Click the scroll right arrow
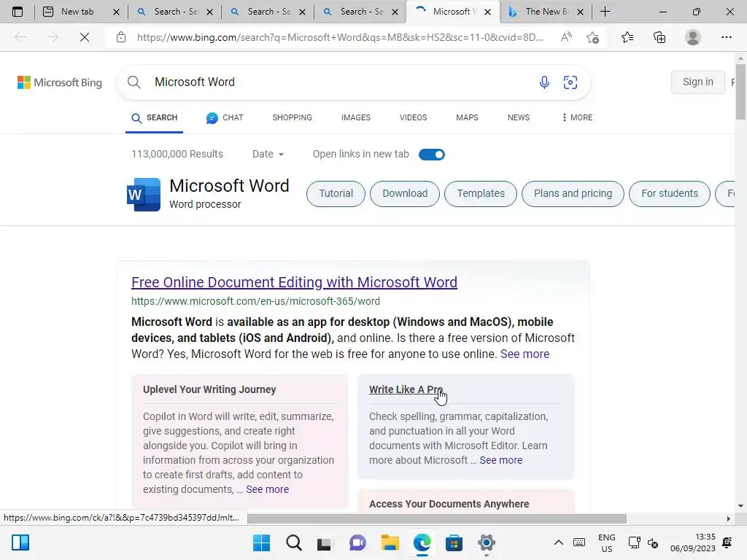This screenshot has width=747, height=560. [x=729, y=518]
